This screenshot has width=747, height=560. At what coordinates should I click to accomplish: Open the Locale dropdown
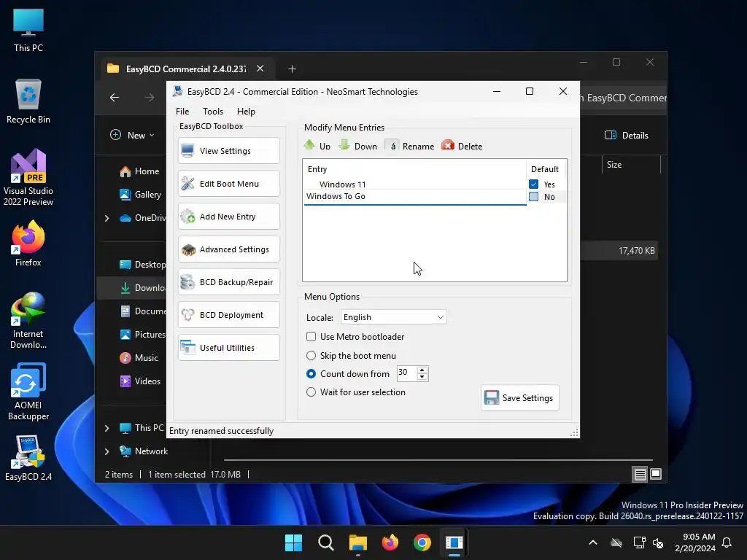click(x=393, y=317)
